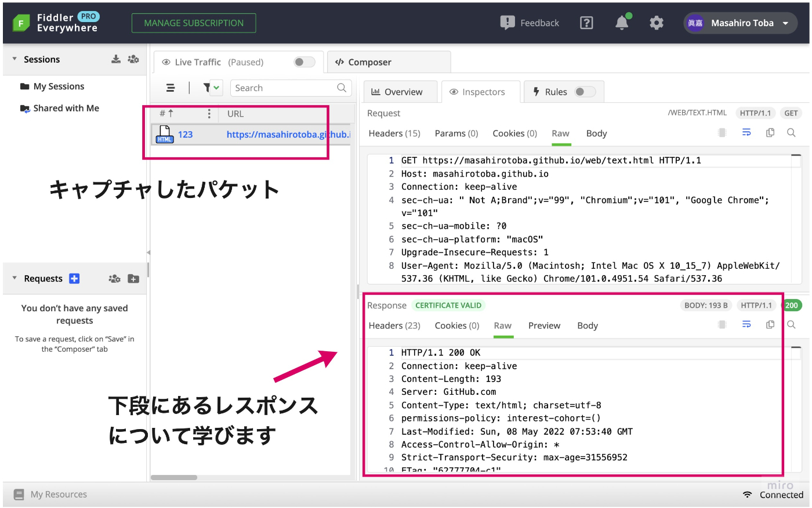The image size is (812, 508).
Task: Click the Fiddler Everywhere logo icon
Action: click(x=21, y=23)
